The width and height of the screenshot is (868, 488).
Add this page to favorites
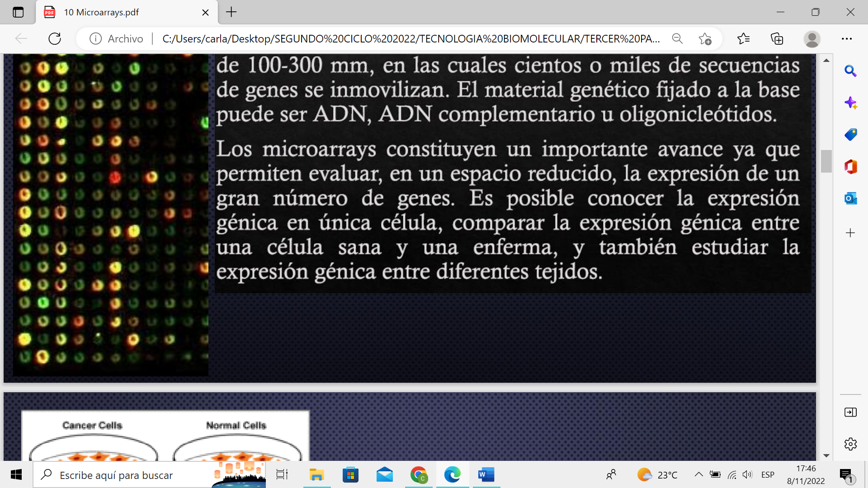pos(705,39)
